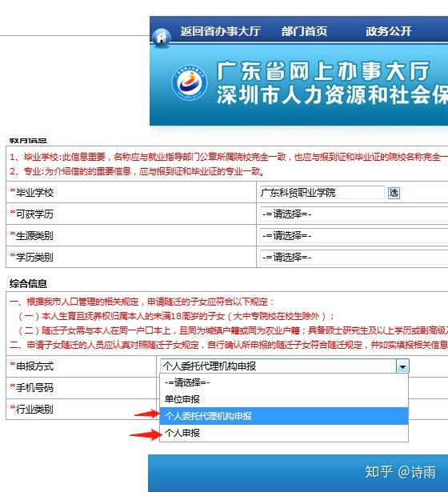448x492 pixels.
Task: Open the 申报方式 combo box
Action: (284, 366)
